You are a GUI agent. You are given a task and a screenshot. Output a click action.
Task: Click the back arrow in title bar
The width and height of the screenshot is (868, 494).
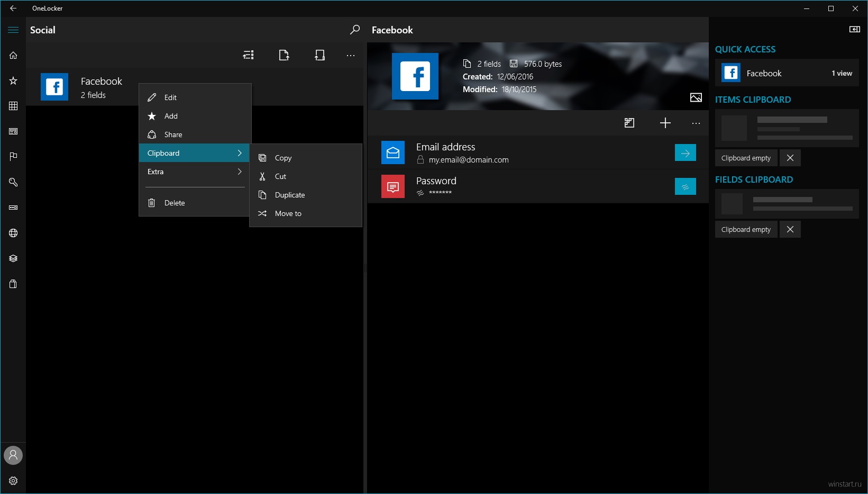[x=13, y=8]
